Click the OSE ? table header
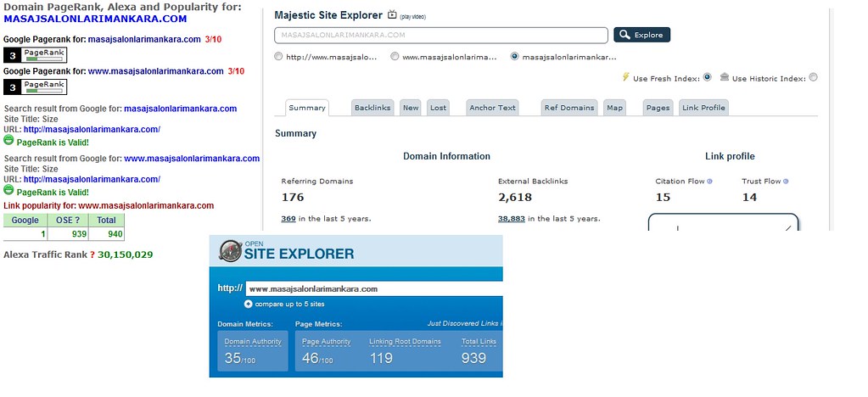The height and width of the screenshot is (397, 868). click(68, 220)
